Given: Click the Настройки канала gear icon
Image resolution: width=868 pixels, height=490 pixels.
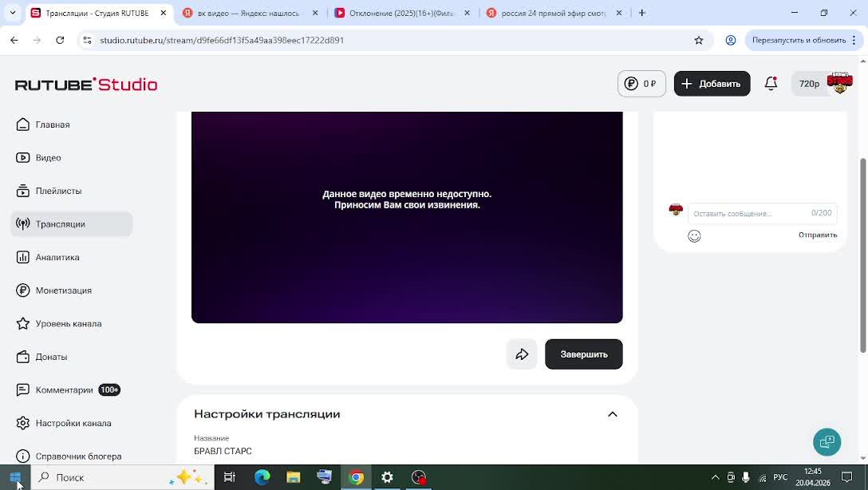Looking at the screenshot, I should [x=22, y=424].
